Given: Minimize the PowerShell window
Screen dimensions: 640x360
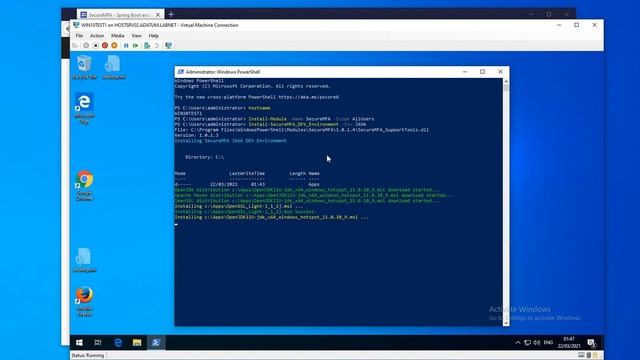Looking at the screenshot, I should point(464,71).
